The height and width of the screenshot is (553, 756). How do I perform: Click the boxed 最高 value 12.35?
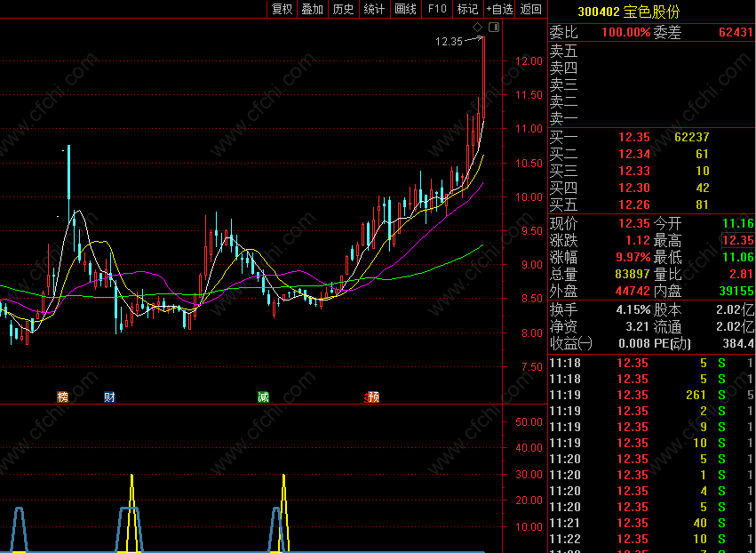737,240
